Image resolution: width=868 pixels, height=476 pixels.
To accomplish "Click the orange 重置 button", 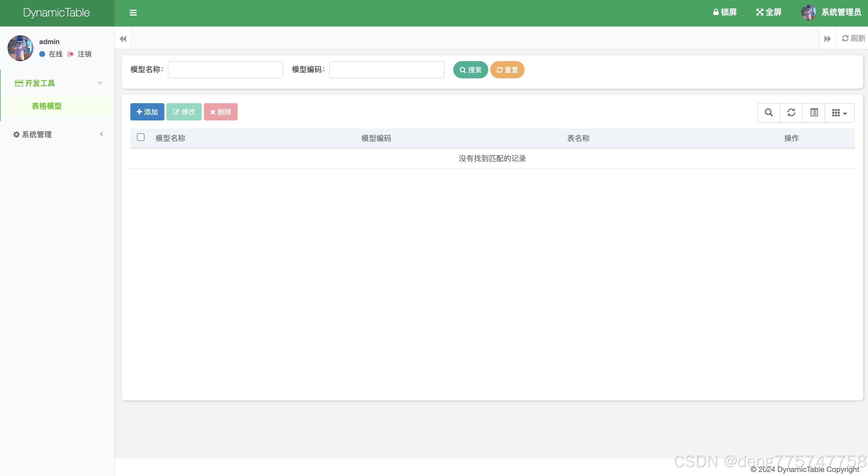I will (x=507, y=70).
